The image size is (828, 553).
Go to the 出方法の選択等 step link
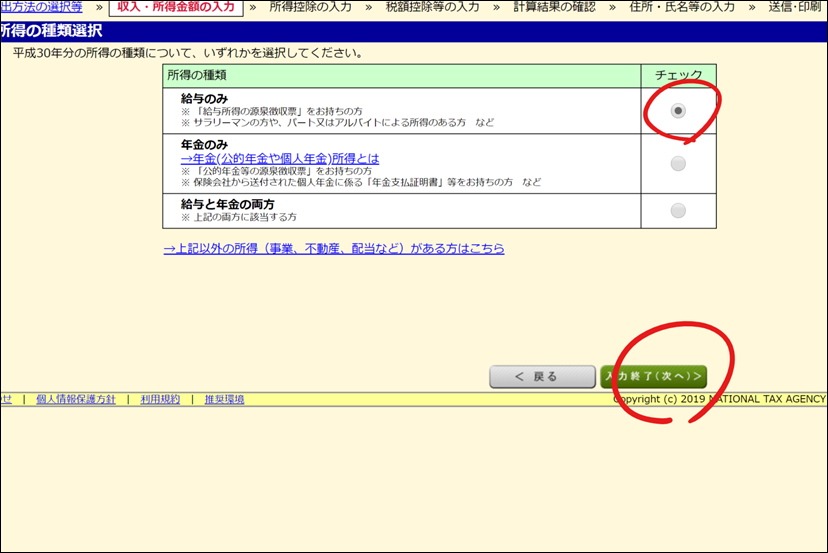(x=41, y=7)
